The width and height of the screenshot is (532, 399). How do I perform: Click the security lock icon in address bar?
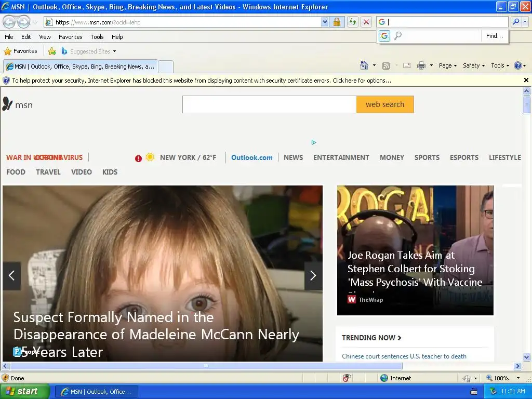pos(337,22)
